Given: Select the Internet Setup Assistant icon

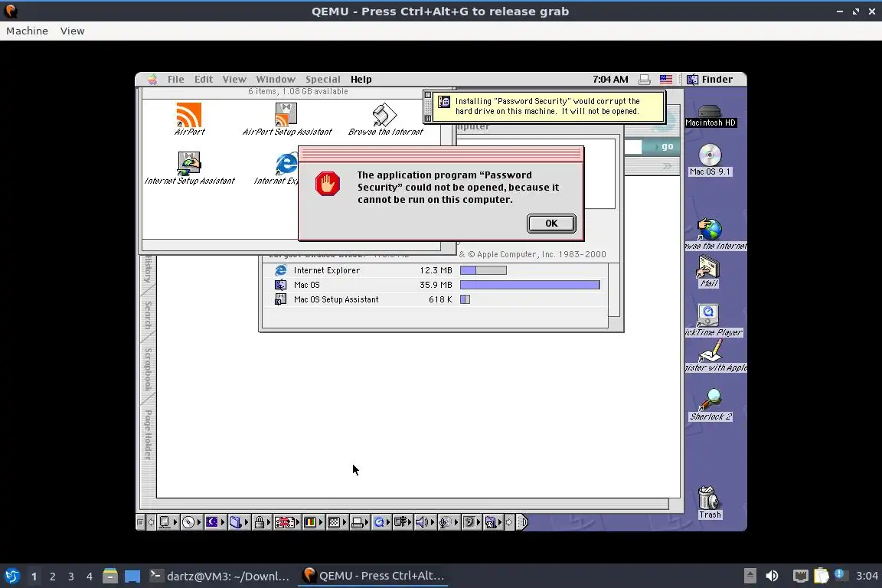Looking at the screenshot, I should point(189,163).
